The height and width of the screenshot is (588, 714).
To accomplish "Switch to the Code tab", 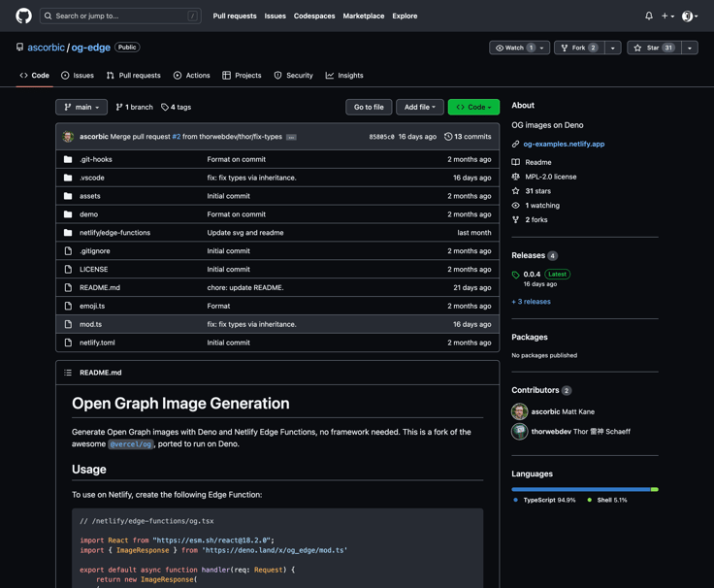I will coord(34,76).
